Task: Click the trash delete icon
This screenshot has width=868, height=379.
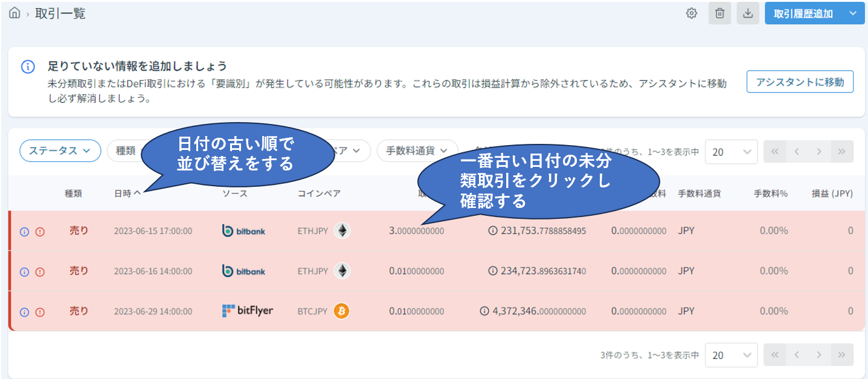Action: (719, 13)
